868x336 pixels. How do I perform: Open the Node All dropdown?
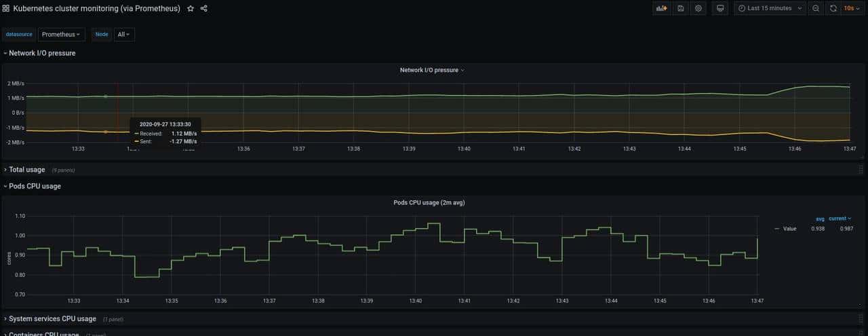click(123, 34)
